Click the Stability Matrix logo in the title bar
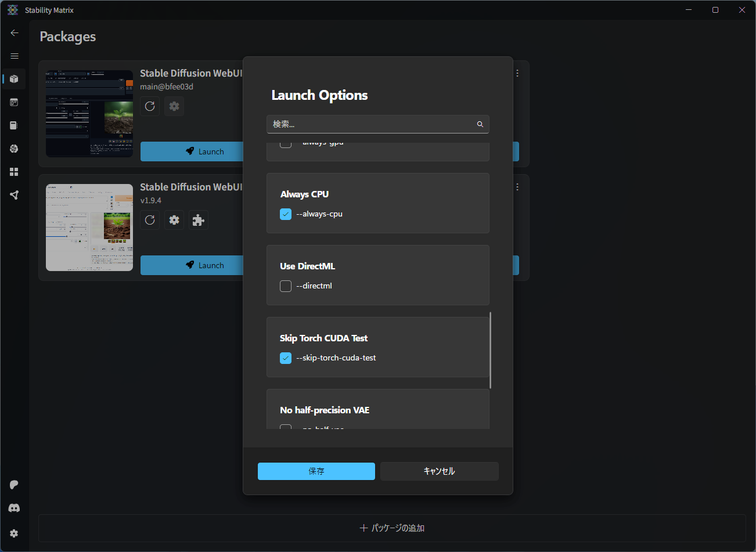This screenshot has height=552, width=756. tap(13, 10)
